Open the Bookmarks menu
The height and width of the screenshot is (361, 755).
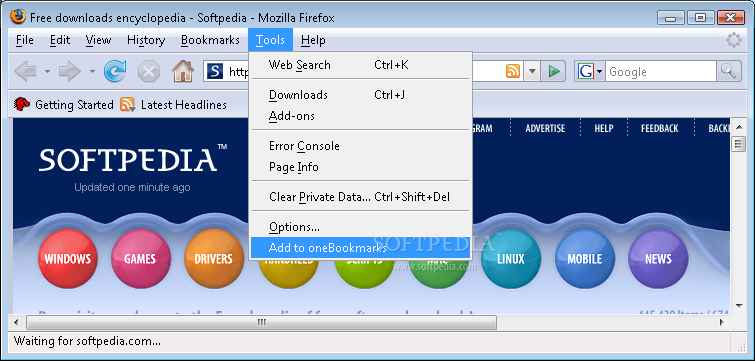click(210, 40)
